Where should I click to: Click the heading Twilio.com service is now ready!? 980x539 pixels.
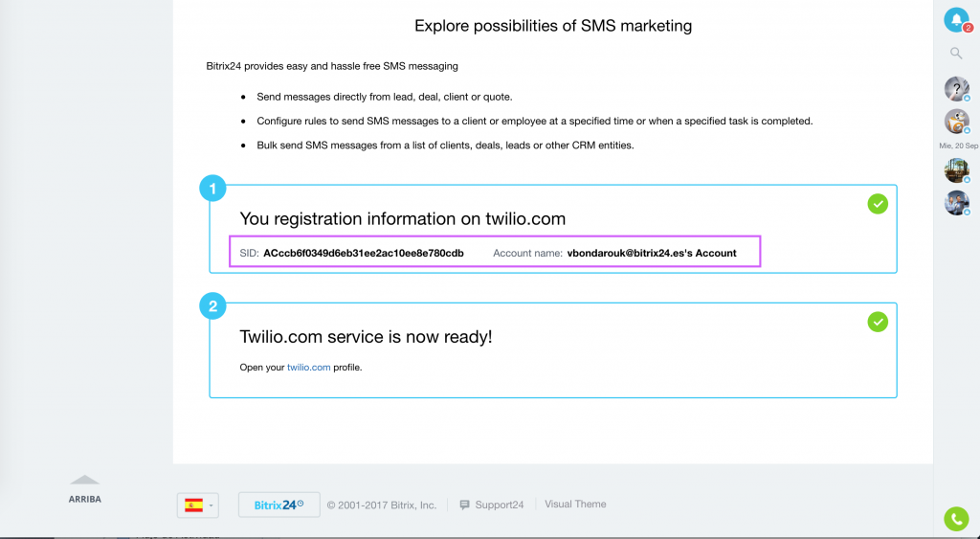pos(366,337)
